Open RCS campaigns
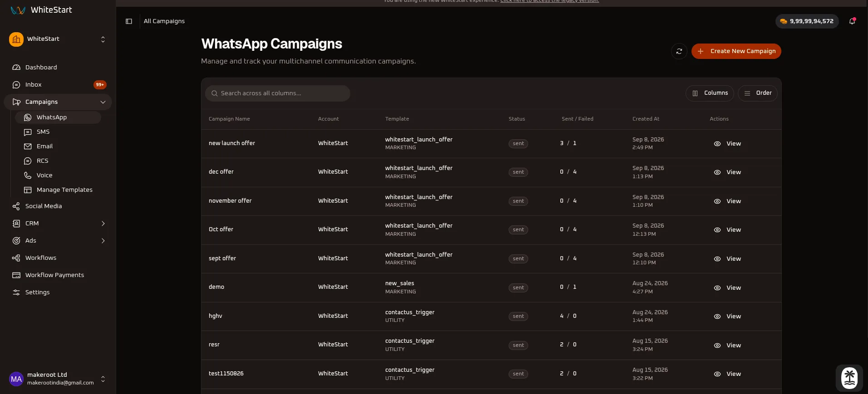This screenshot has width=868, height=394. click(58, 161)
